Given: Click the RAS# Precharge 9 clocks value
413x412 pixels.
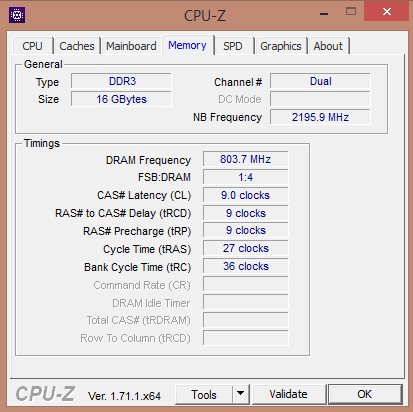Looking at the screenshot, I should coord(246,230).
